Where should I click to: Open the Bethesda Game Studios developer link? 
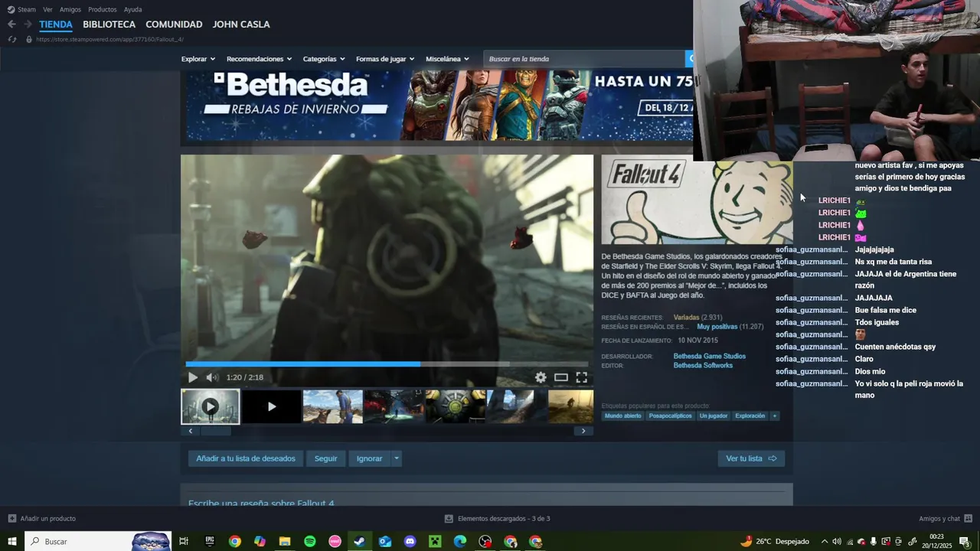coord(709,356)
